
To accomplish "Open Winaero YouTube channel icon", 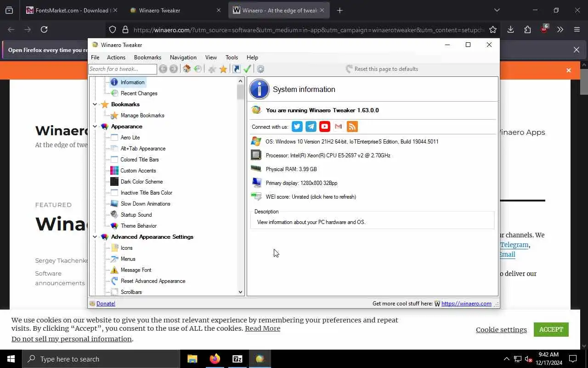I will pyautogui.click(x=325, y=126).
